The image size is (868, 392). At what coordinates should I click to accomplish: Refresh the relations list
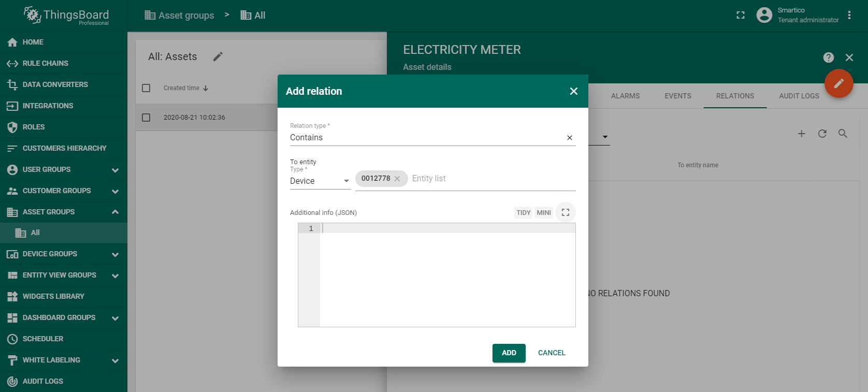pyautogui.click(x=822, y=134)
